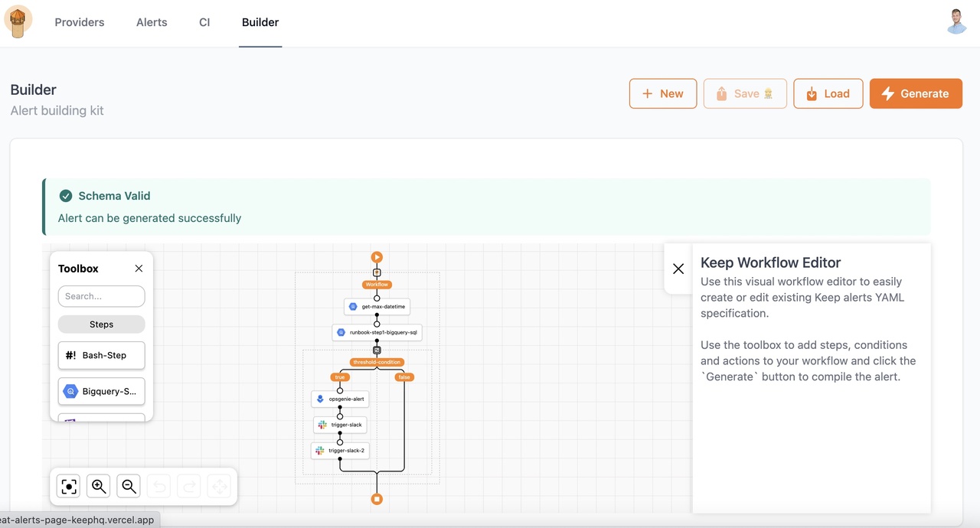Viewport: 980px width, 528px height.
Task: Open the Providers tab
Action: click(x=80, y=22)
